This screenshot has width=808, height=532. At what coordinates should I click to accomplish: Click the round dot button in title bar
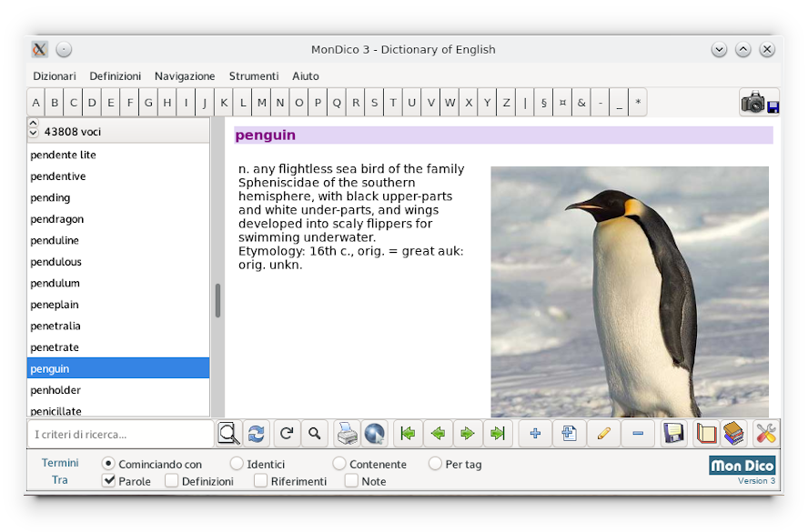click(x=64, y=49)
